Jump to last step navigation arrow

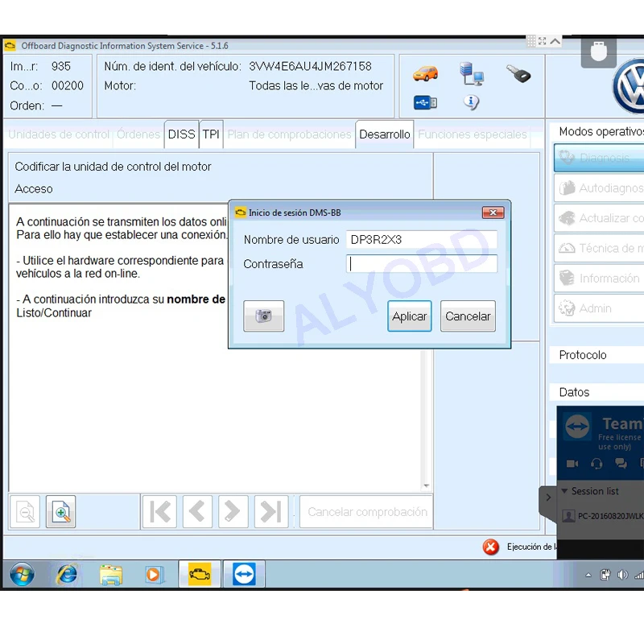click(271, 512)
